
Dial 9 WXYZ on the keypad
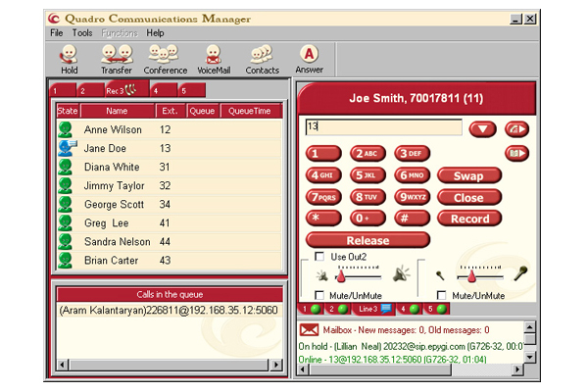click(x=413, y=197)
